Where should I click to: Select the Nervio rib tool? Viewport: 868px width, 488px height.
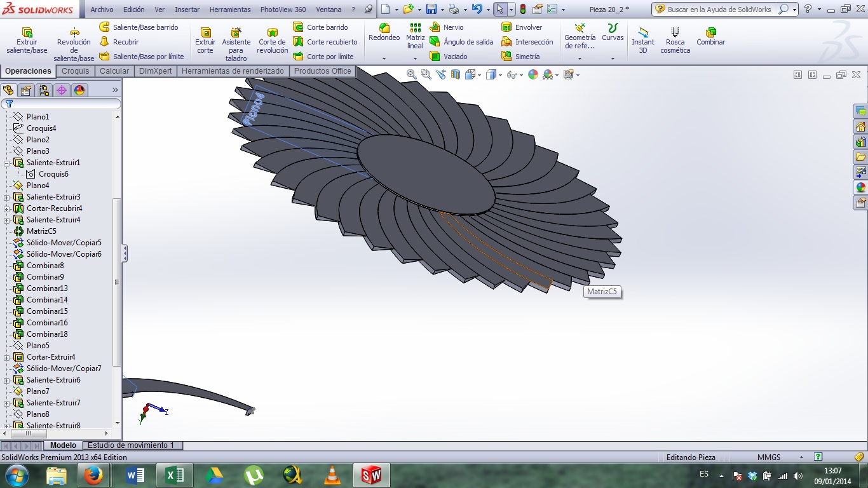[447, 27]
